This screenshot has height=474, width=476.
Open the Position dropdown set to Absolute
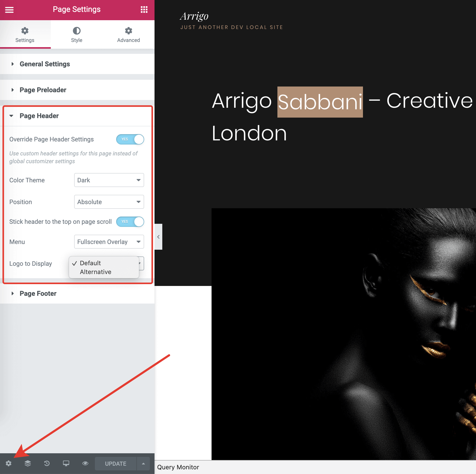109,202
